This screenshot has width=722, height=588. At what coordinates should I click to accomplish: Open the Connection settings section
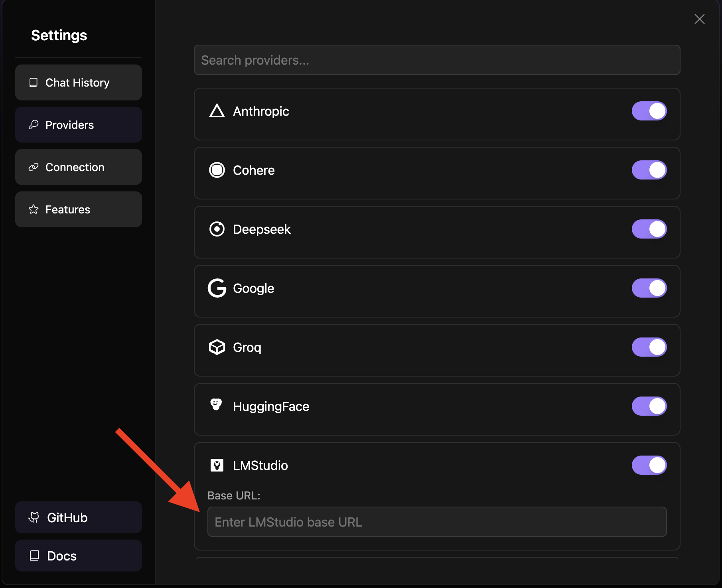[78, 167]
